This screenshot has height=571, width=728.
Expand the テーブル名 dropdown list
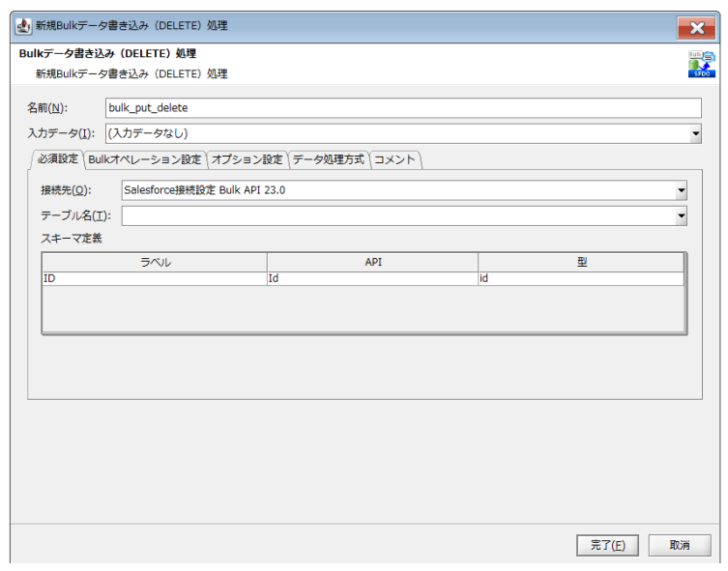tap(681, 215)
